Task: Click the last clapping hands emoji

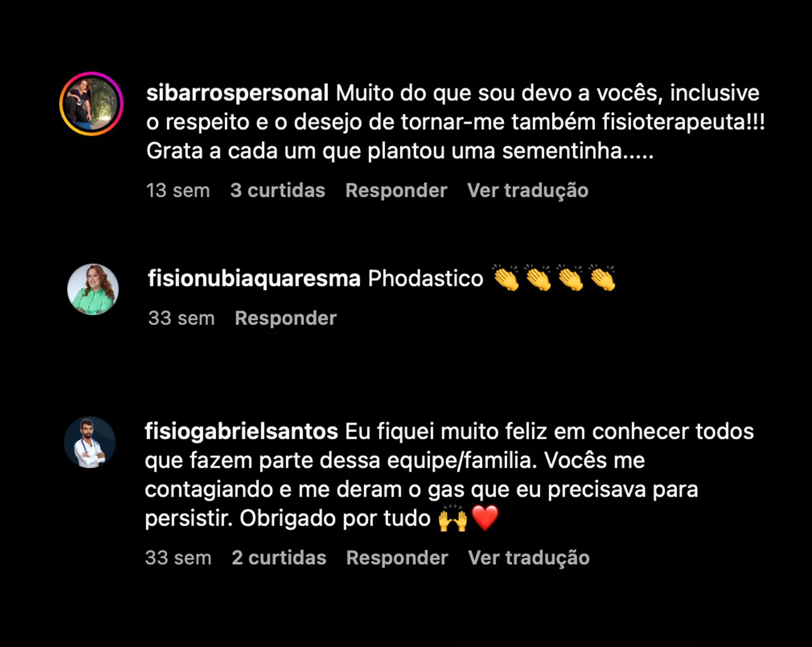Action: pos(603,278)
